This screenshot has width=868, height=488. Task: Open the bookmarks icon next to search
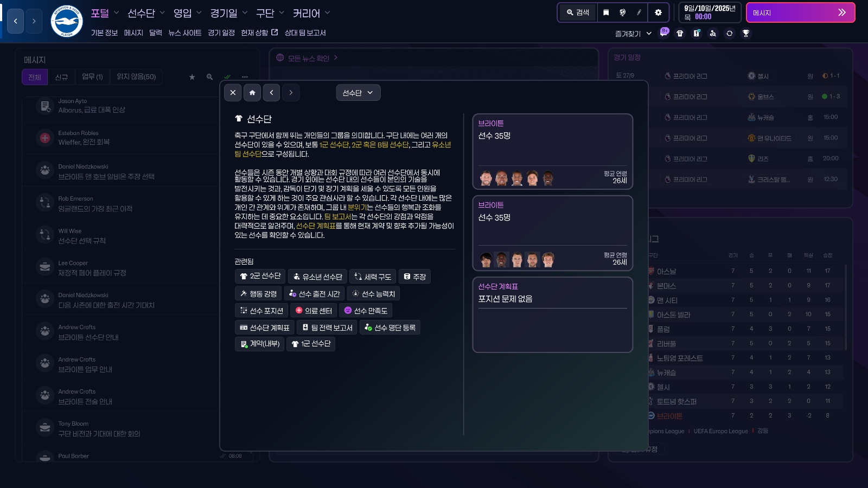tap(606, 12)
